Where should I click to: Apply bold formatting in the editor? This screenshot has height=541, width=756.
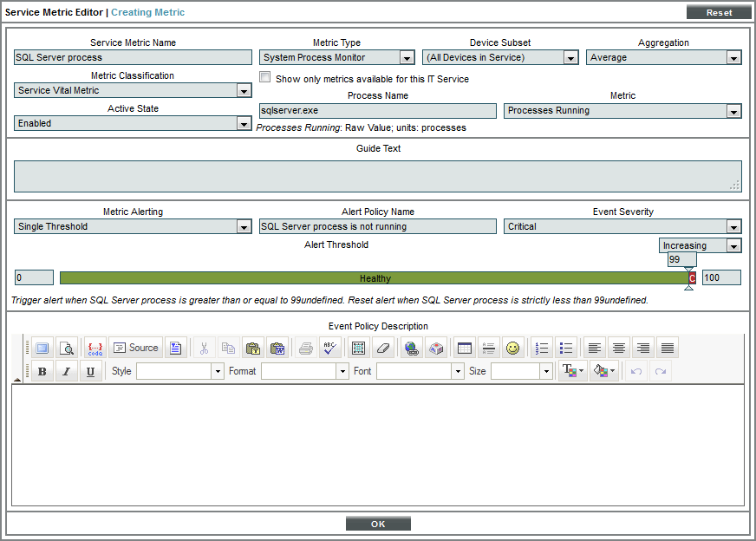point(42,370)
